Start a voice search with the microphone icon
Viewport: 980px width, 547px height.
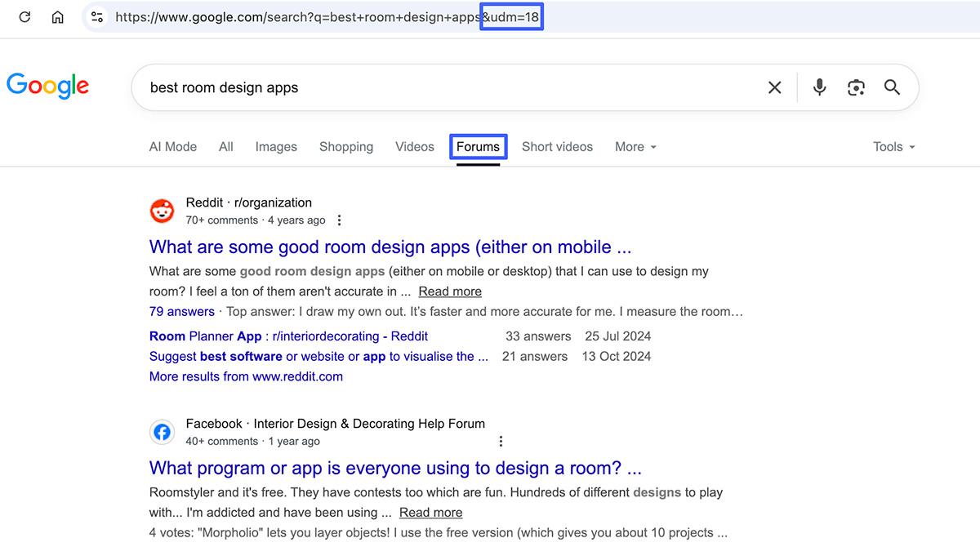[819, 87]
